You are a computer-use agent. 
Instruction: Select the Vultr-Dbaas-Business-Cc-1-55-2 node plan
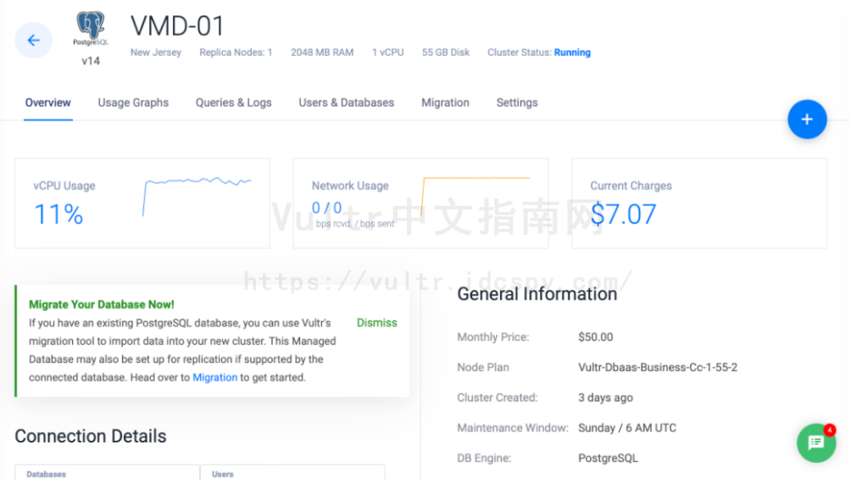(x=658, y=367)
